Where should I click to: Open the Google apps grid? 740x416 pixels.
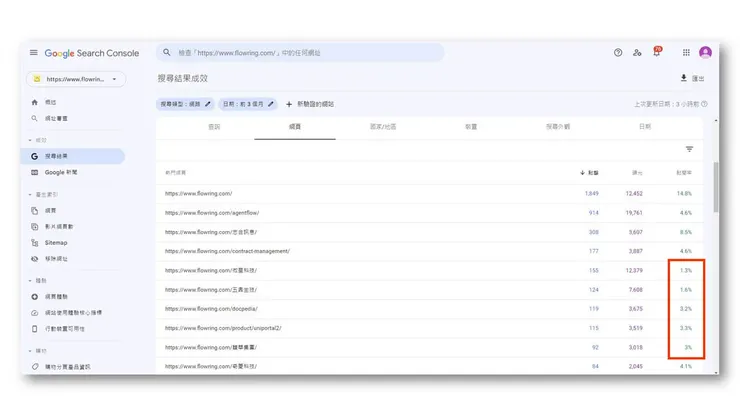(686, 52)
